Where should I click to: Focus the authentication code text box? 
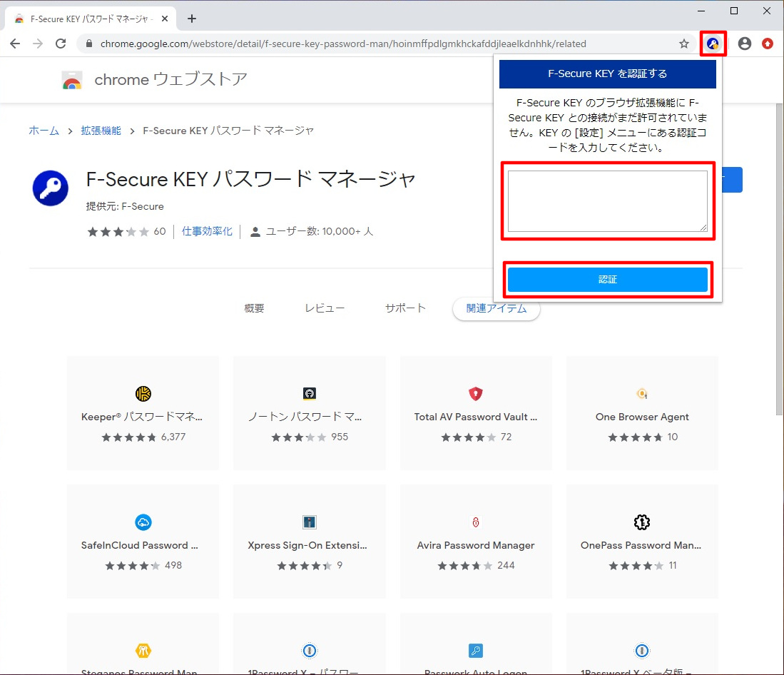pos(607,201)
